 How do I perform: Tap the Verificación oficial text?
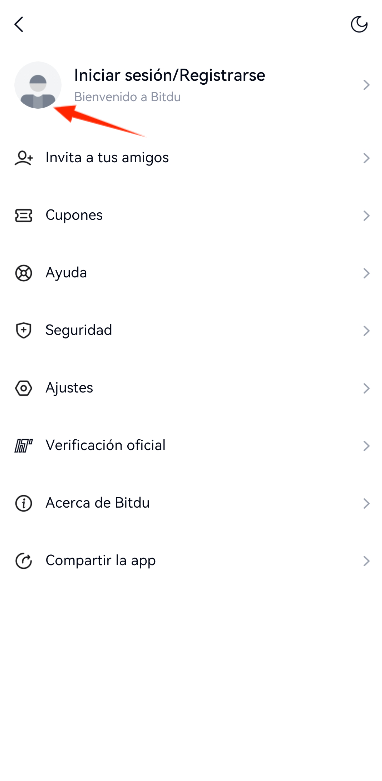(106, 445)
